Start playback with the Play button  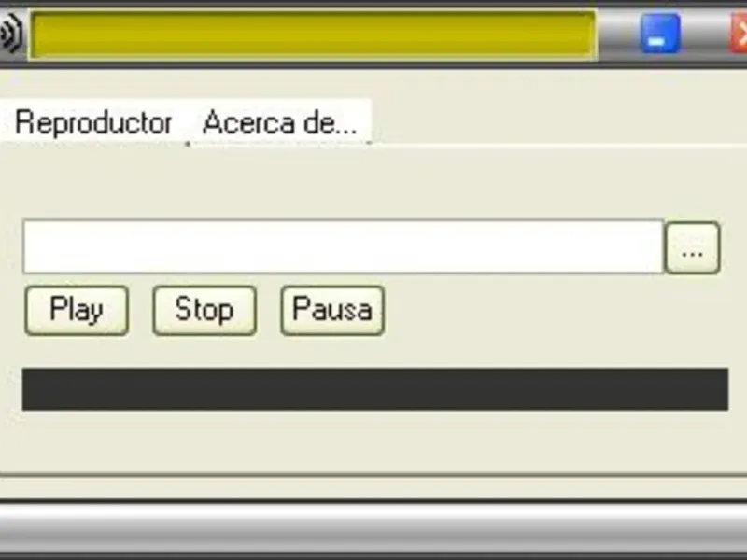click(x=77, y=311)
